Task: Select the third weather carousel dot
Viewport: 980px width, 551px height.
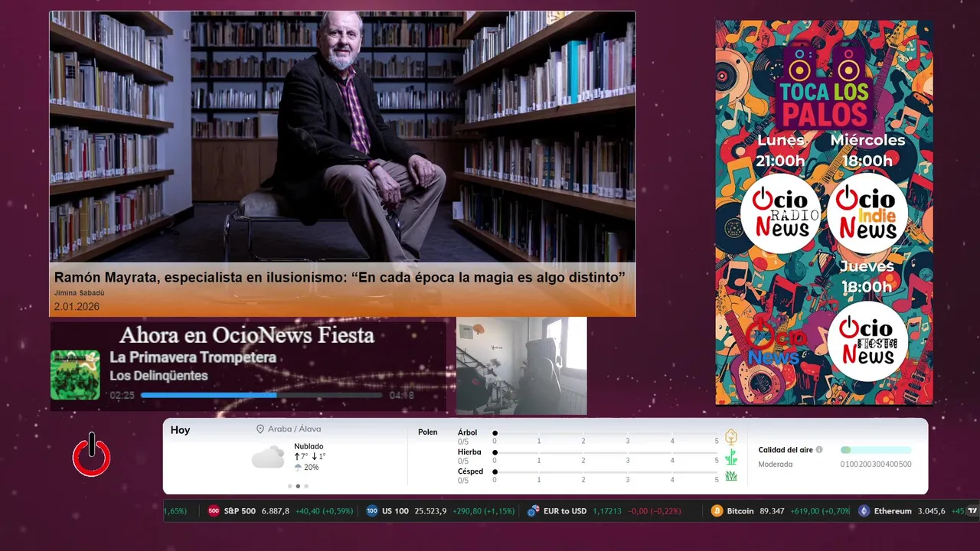Action: click(x=306, y=486)
